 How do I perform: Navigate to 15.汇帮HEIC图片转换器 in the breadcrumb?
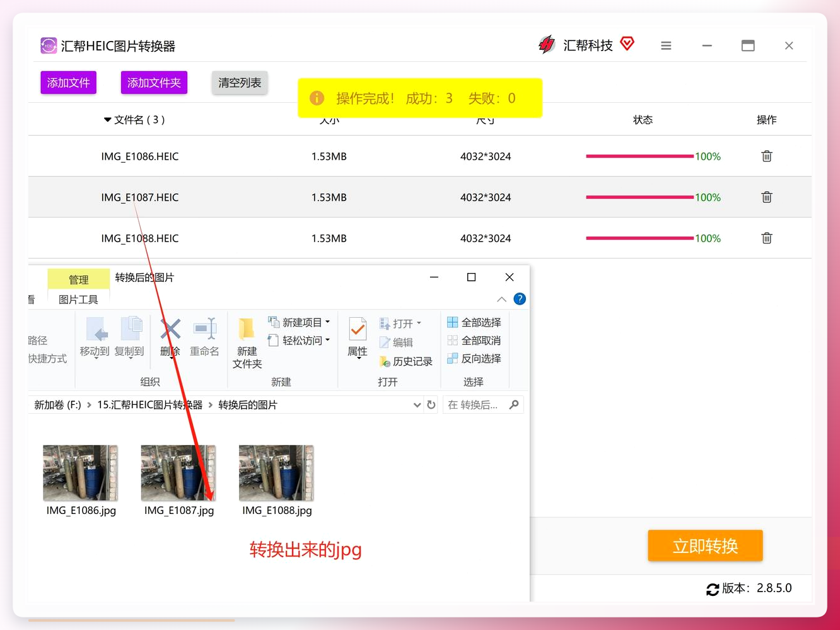[150, 405]
